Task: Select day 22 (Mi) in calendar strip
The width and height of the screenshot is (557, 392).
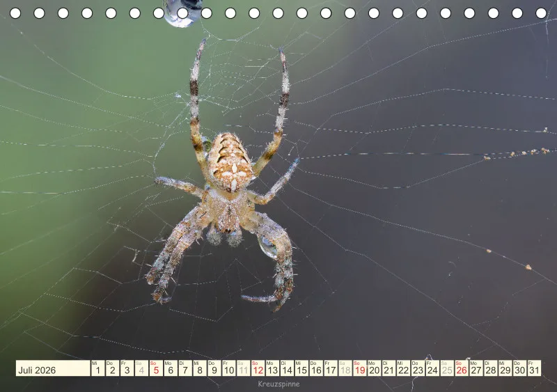Action: pyautogui.click(x=404, y=368)
